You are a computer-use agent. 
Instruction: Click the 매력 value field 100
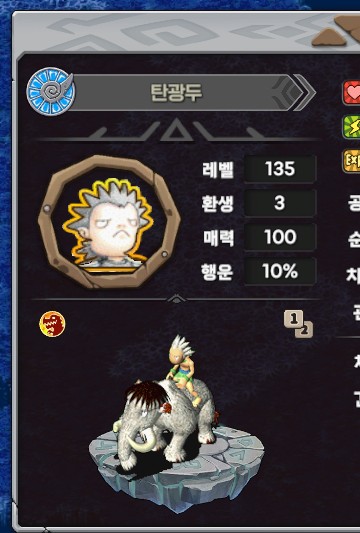(280, 237)
